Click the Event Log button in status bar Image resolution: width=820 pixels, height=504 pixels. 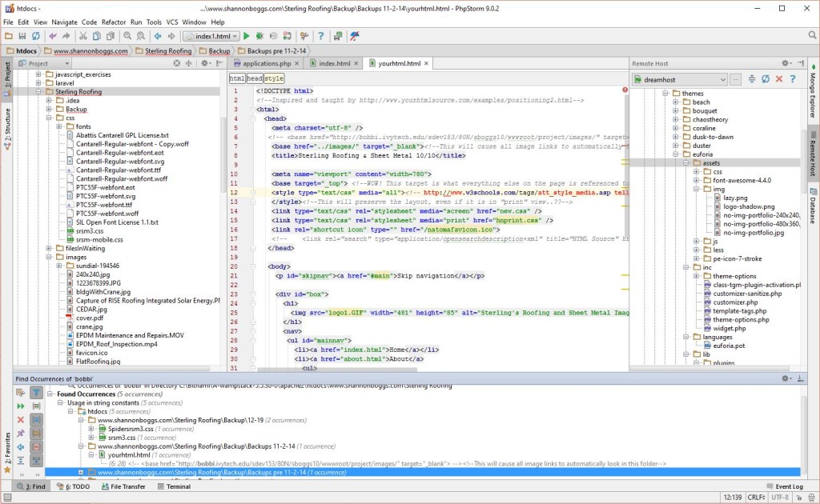(784, 486)
